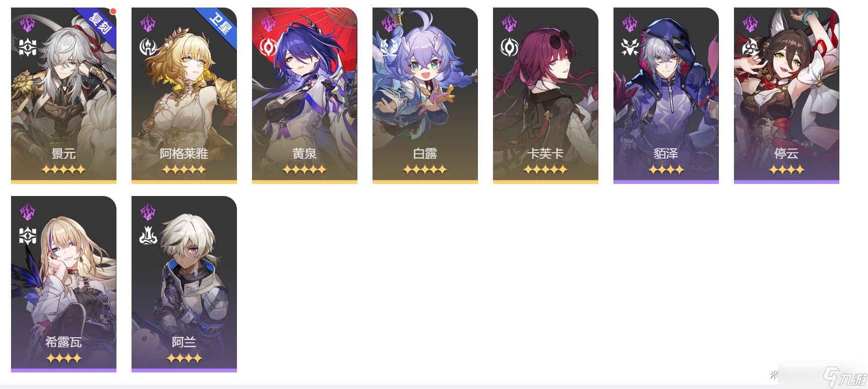Click the Erudition path icon on 景元 card
The height and width of the screenshot is (389, 868).
tap(28, 47)
